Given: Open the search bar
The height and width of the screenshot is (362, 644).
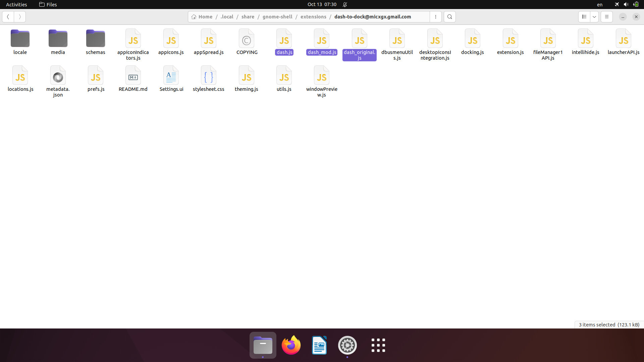Looking at the screenshot, I should [449, 16].
